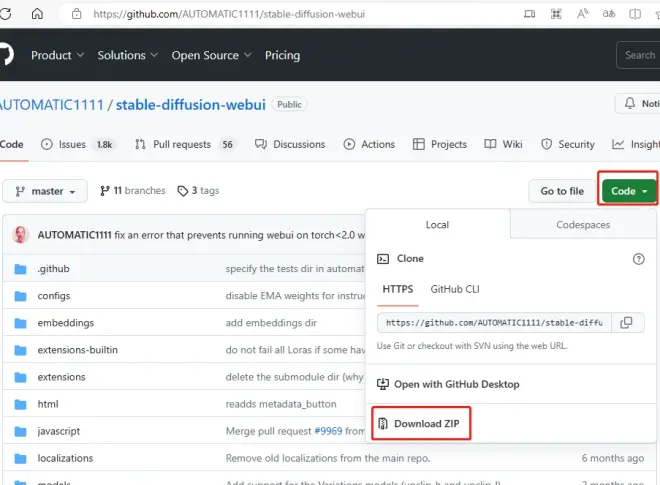Expand the Open Source menu
The width and height of the screenshot is (660, 485).
[211, 55]
